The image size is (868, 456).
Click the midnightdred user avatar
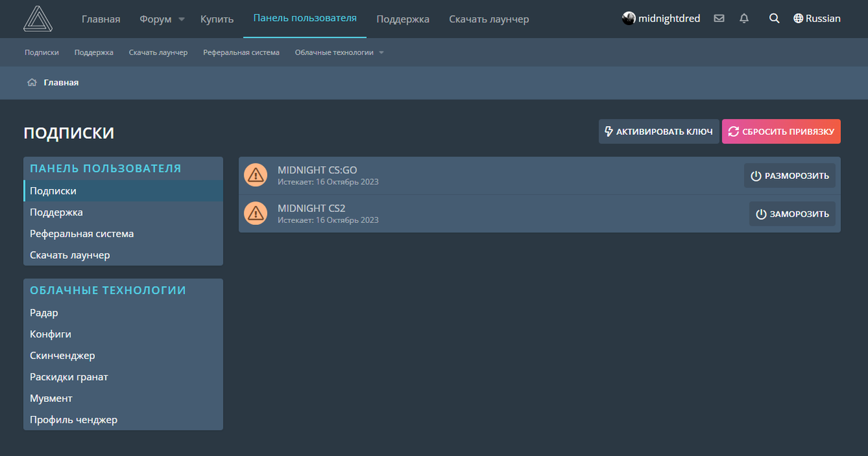tap(629, 19)
